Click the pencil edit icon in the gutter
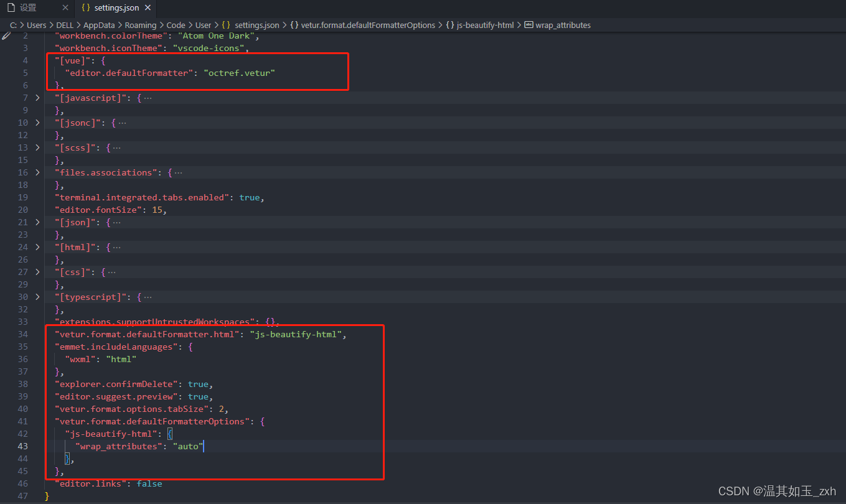 [6, 36]
